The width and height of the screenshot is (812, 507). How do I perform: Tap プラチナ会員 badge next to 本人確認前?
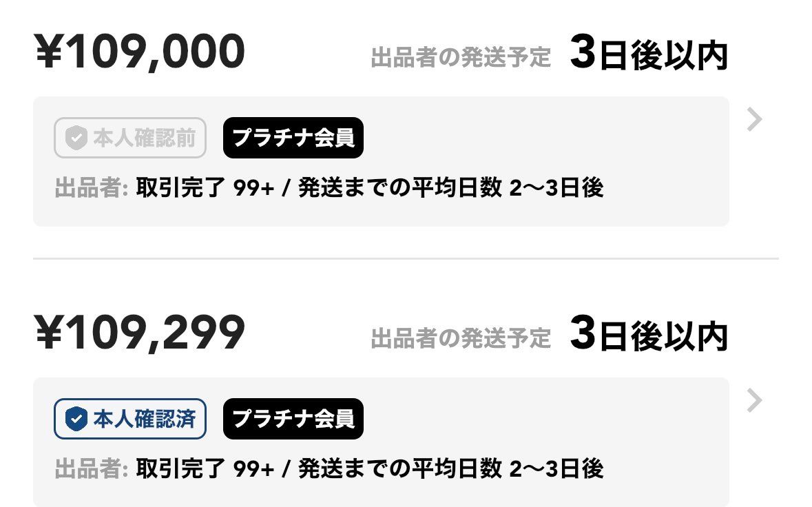[293, 138]
